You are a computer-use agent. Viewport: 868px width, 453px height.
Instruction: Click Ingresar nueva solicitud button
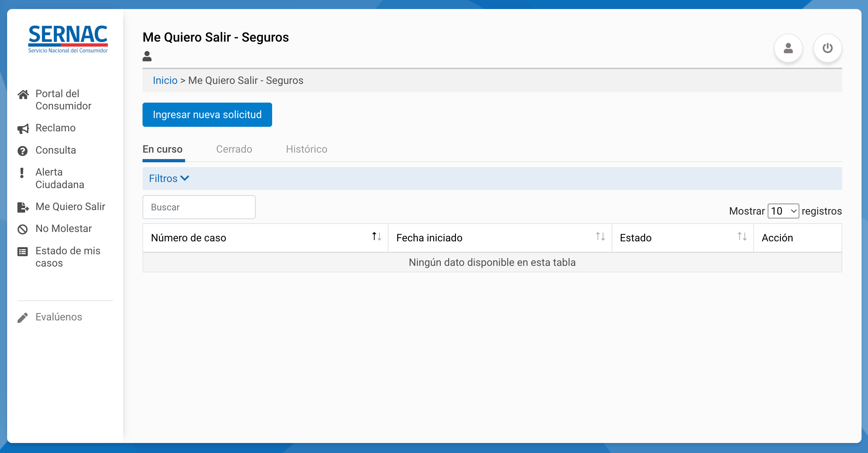coord(207,115)
